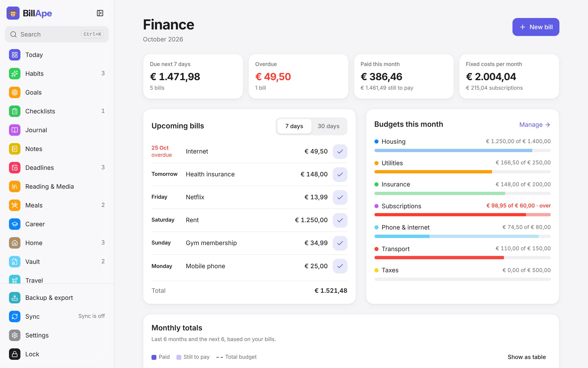Open the Deadlines calendar icon
The image size is (588, 368).
tap(15, 168)
